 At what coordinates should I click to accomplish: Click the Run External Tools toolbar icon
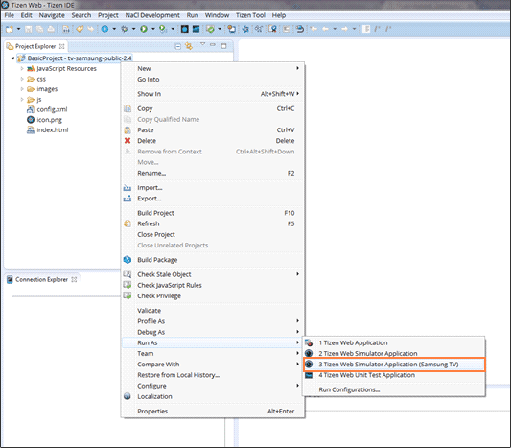tap(163, 29)
